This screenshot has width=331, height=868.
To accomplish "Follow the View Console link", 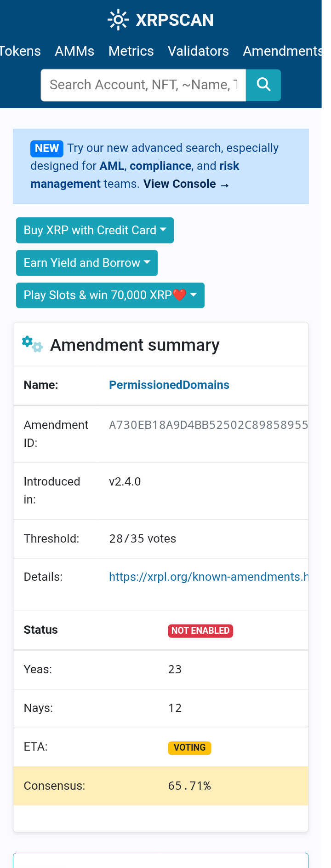I will pyautogui.click(x=186, y=184).
